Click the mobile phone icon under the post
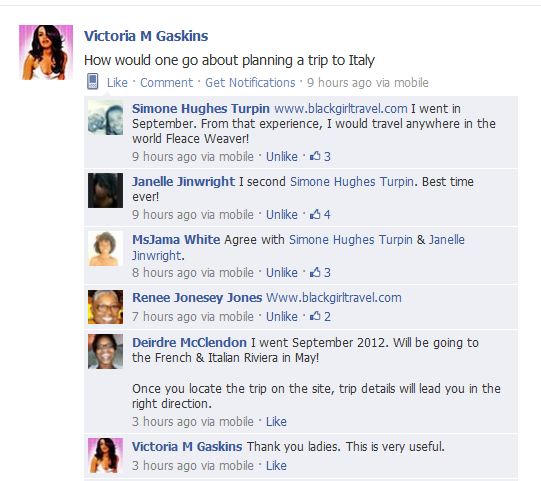 pos(92,81)
